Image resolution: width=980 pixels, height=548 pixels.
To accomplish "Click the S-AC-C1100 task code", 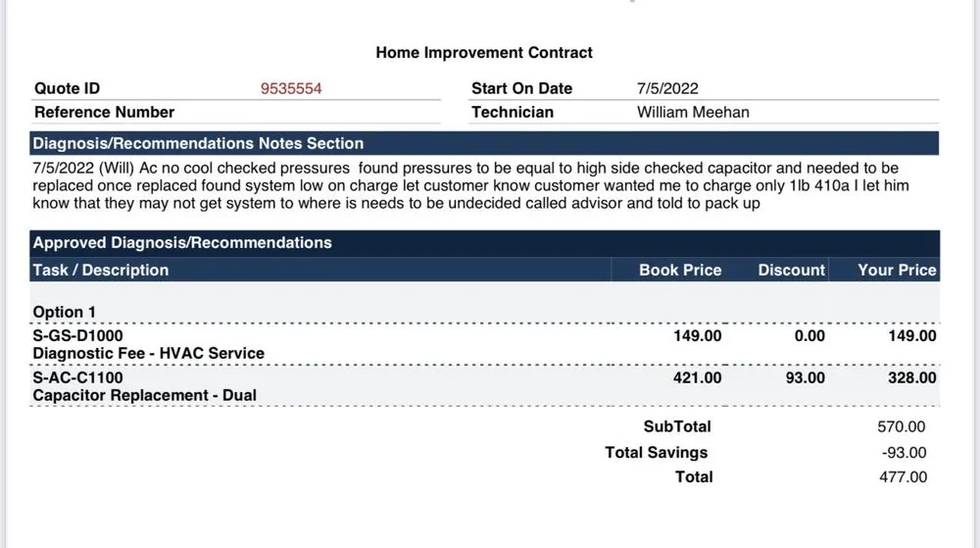I will tap(78, 377).
